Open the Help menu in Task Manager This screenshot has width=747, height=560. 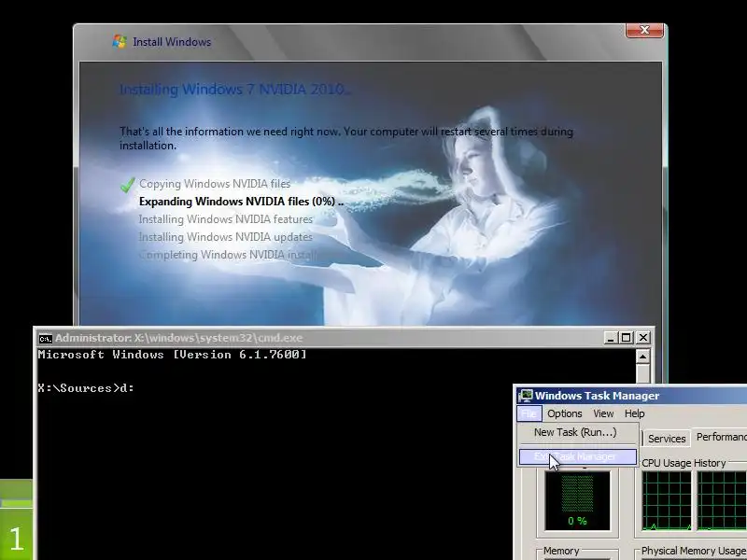click(x=635, y=413)
